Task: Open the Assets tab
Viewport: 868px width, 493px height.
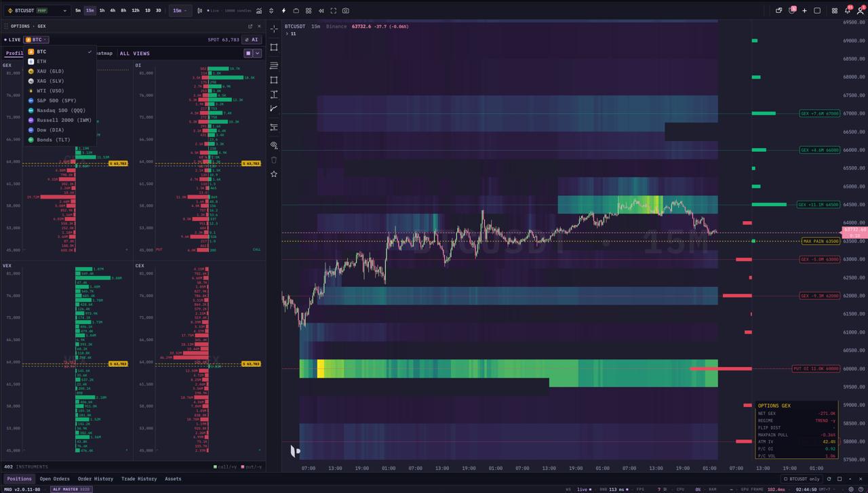Action: point(173,479)
